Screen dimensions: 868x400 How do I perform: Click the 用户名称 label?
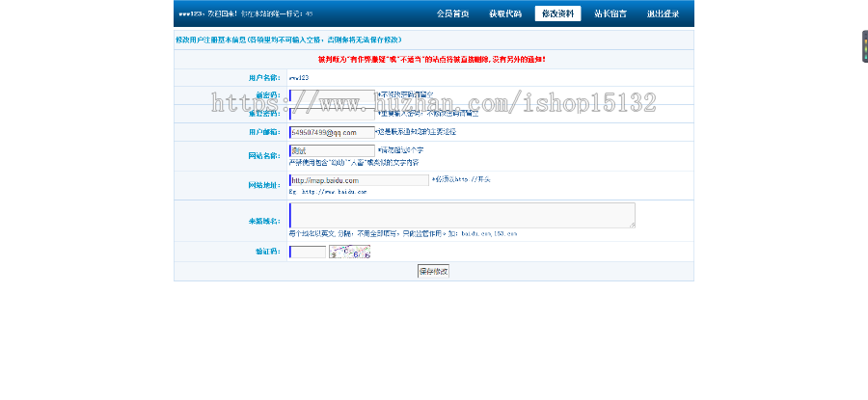264,78
